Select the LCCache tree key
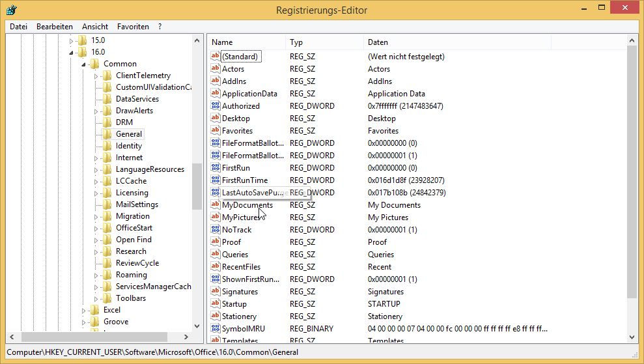Image resolution: width=644 pixels, height=364 pixels. [131, 181]
